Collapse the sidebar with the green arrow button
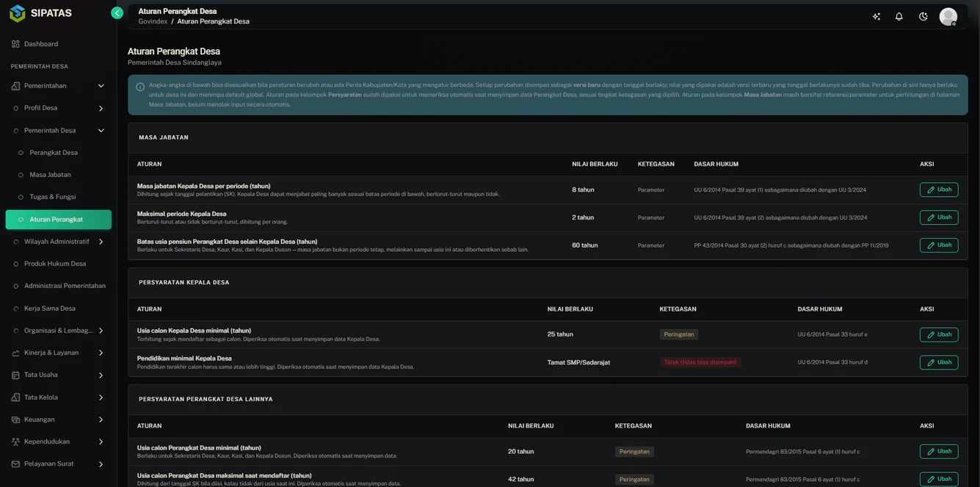980x487 pixels. pos(117,12)
